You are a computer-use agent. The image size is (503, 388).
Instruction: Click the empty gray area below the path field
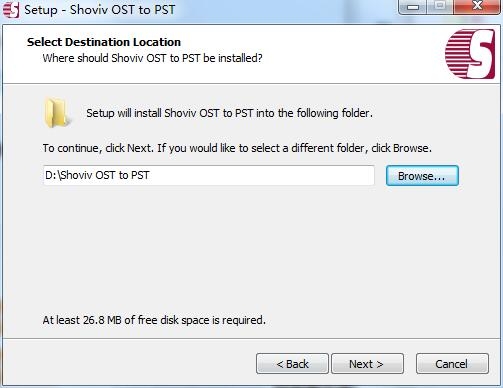tap(250, 250)
